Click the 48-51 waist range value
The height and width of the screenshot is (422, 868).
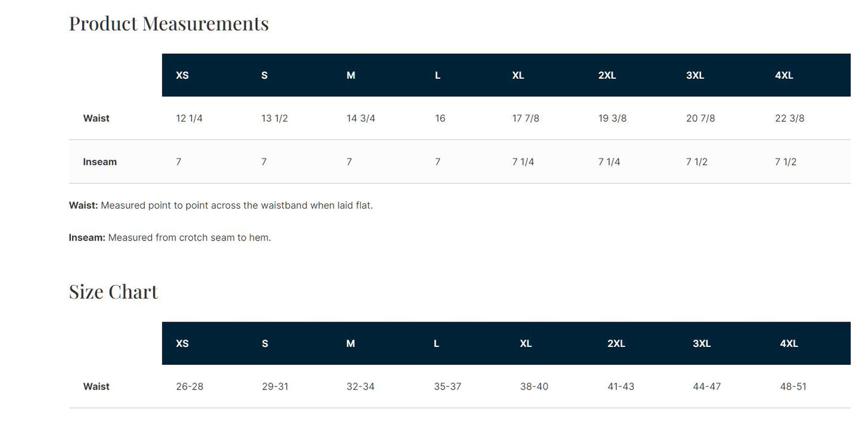[x=793, y=387]
